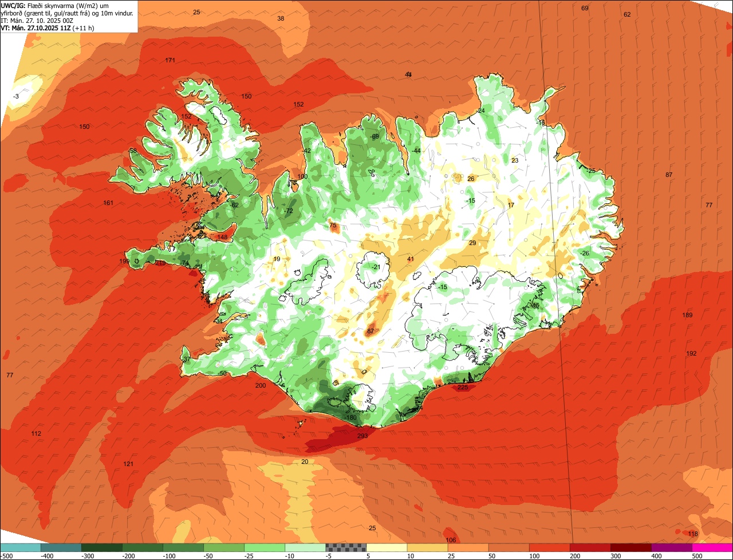The image size is (733, 560).
Task: Click the orange 25 to 50 legend swatch
Action: click(468, 548)
